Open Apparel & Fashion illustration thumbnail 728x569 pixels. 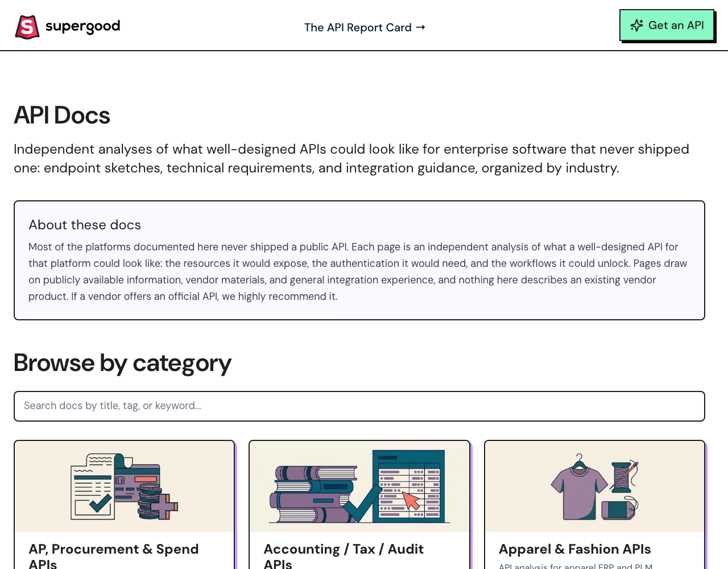(595, 486)
